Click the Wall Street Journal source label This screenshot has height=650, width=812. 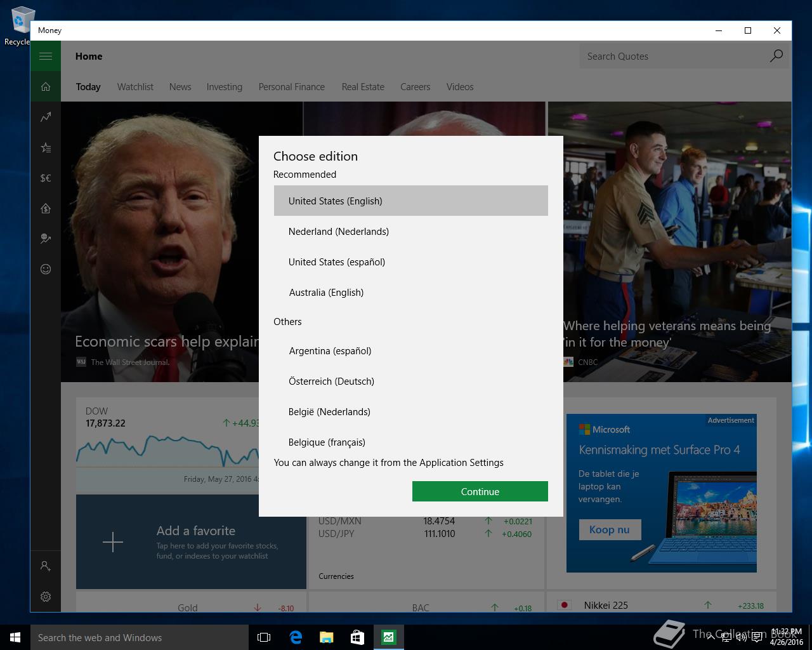click(130, 362)
